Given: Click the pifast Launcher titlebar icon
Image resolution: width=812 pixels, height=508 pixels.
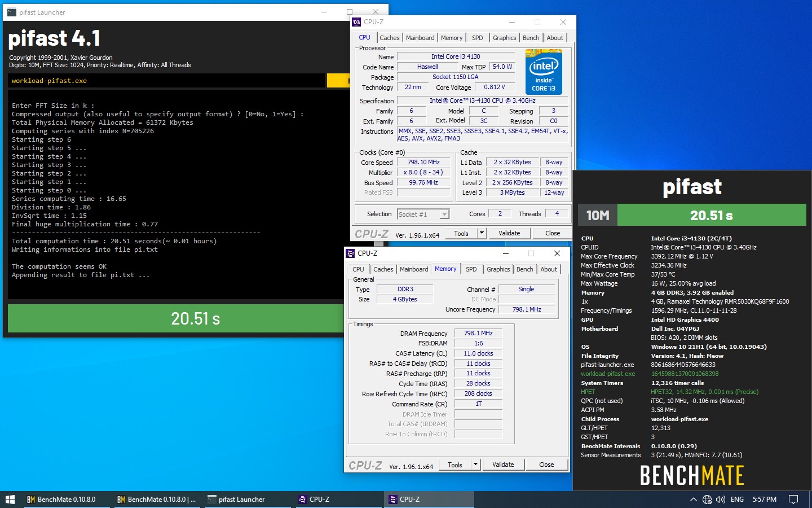Looking at the screenshot, I should [x=11, y=12].
